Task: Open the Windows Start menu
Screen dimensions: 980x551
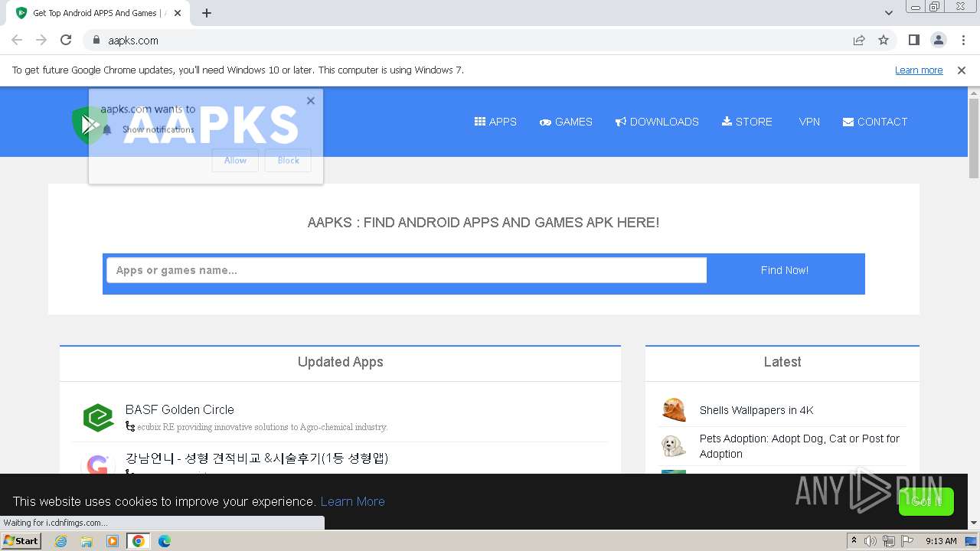Action: pos(21,540)
